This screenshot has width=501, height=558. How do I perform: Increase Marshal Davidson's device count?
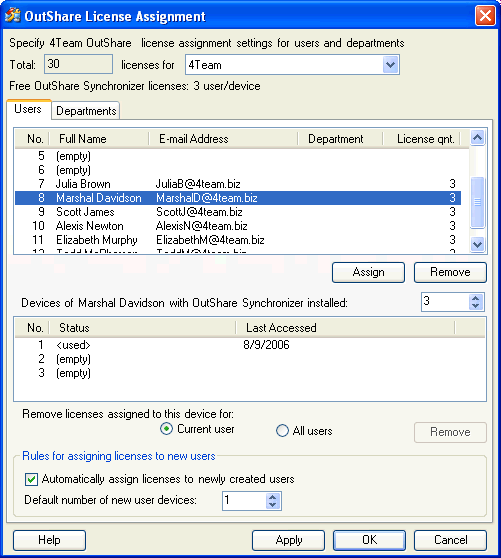point(476,298)
